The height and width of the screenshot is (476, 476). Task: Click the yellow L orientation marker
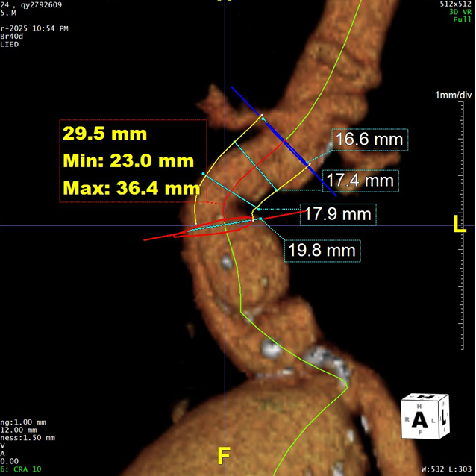[x=460, y=224]
